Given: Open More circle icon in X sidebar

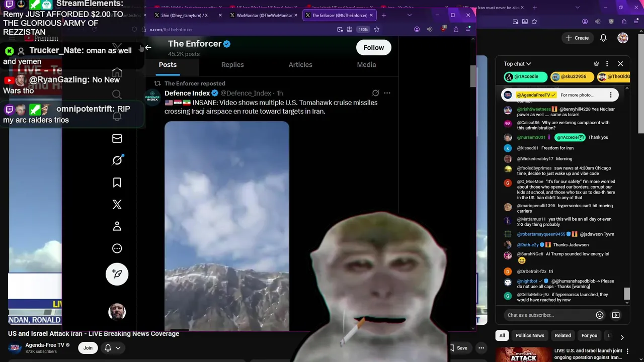Looking at the screenshot, I should pyautogui.click(x=117, y=248).
